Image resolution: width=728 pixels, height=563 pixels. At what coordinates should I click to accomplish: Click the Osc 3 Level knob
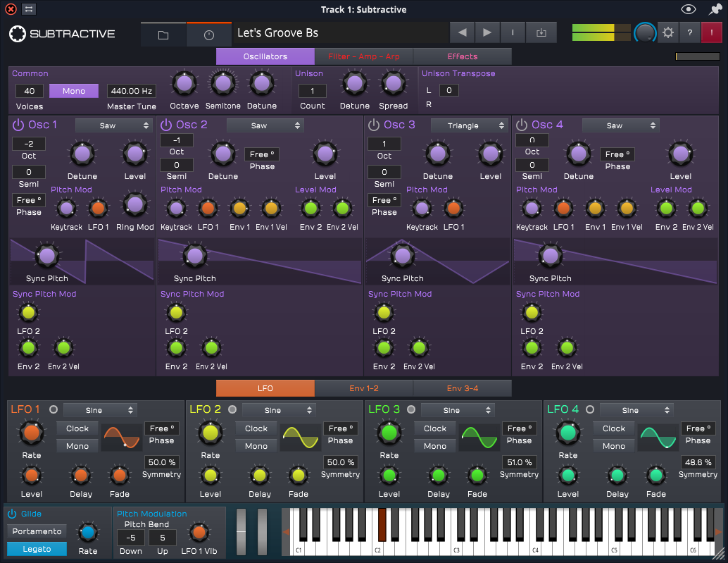click(x=490, y=154)
